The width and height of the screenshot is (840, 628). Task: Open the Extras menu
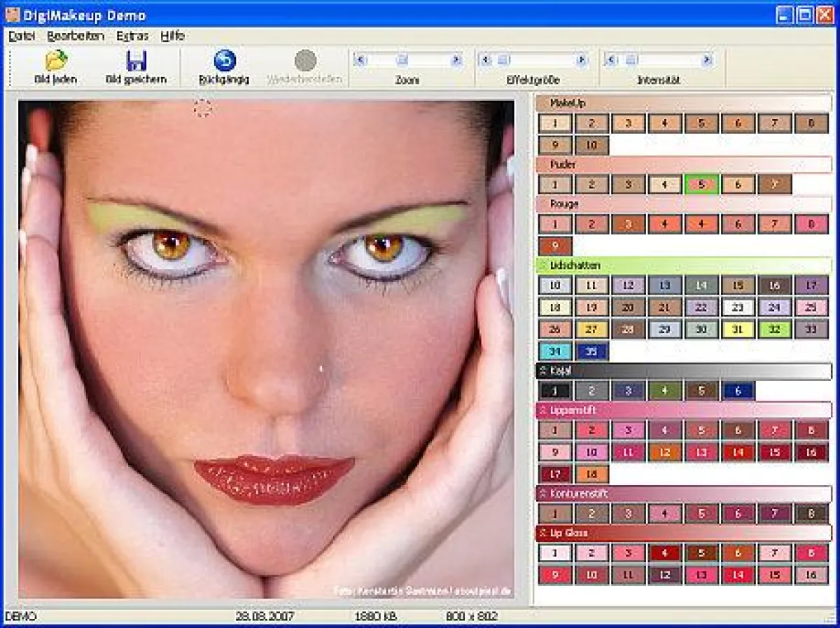coord(132,36)
